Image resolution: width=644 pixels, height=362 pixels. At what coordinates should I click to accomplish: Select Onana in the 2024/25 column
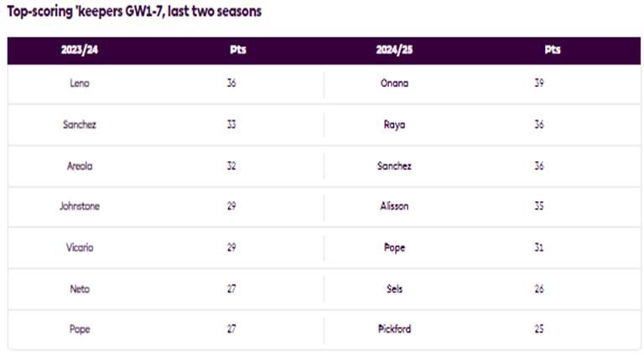[394, 84]
